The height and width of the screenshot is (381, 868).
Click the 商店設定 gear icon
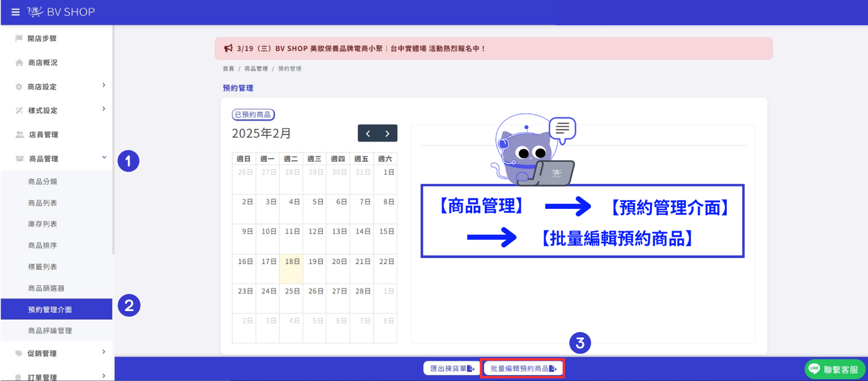pos(19,87)
